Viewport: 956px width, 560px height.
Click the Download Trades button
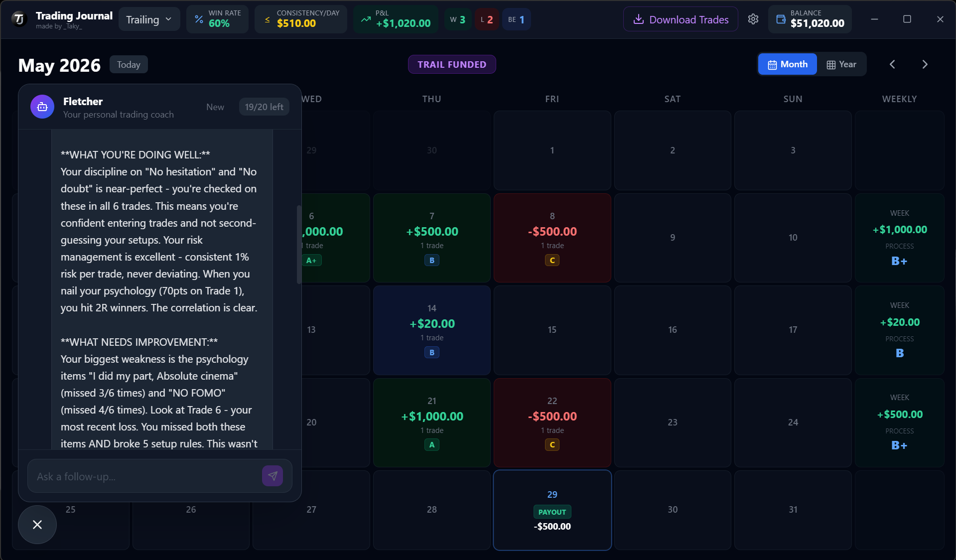coord(681,19)
